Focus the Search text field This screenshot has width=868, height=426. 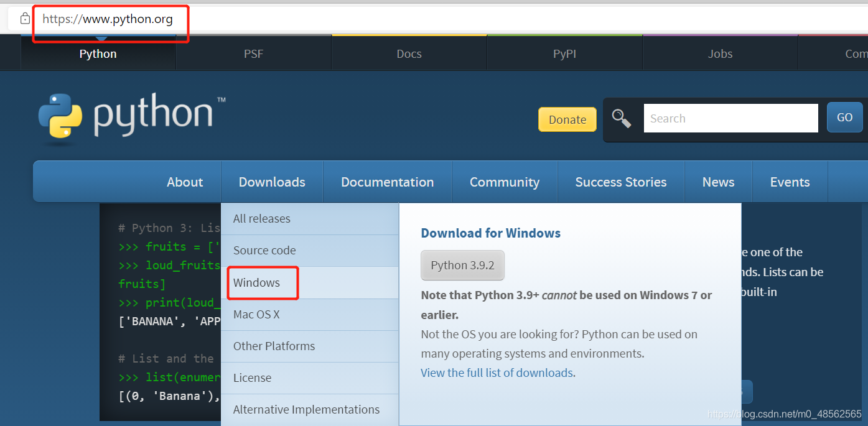pyautogui.click(x=730, y=118)
